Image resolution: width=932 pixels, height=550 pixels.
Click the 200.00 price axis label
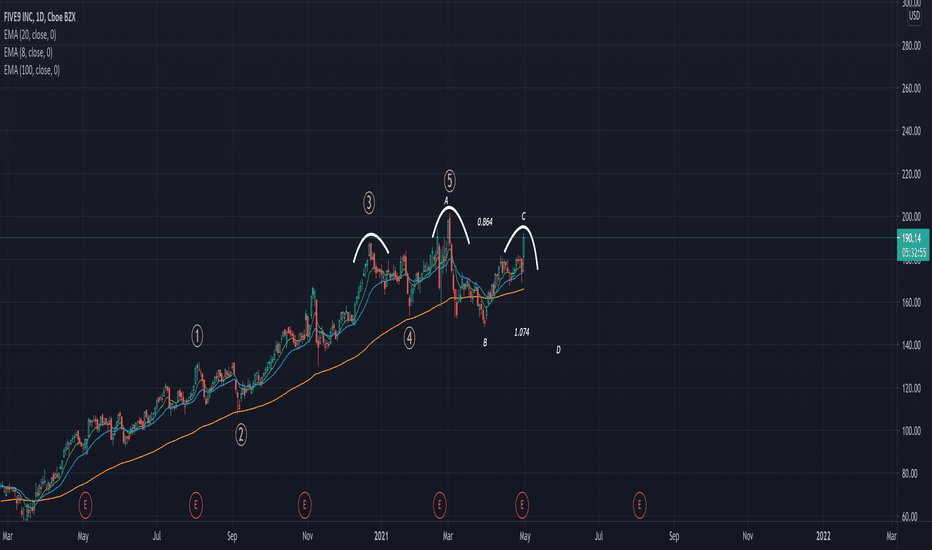pyautogui.click(x=911, y=217)
